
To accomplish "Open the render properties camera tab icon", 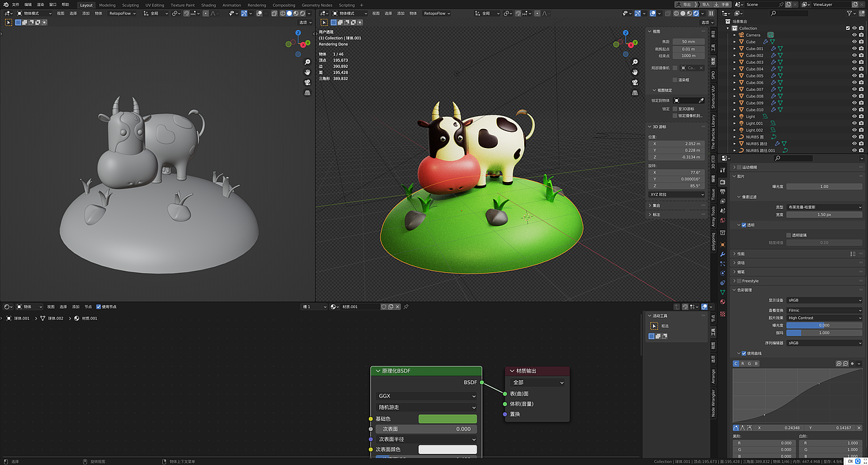I will 724,181.
